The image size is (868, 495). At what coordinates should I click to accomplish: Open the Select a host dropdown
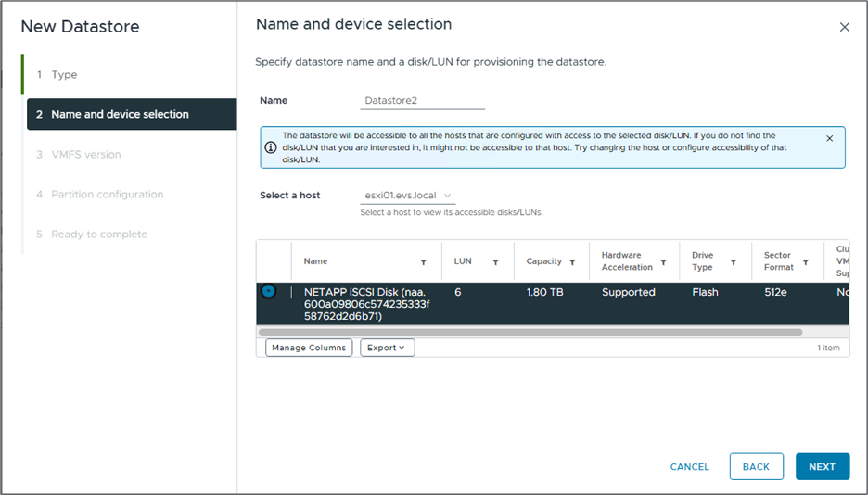[408, 196]
